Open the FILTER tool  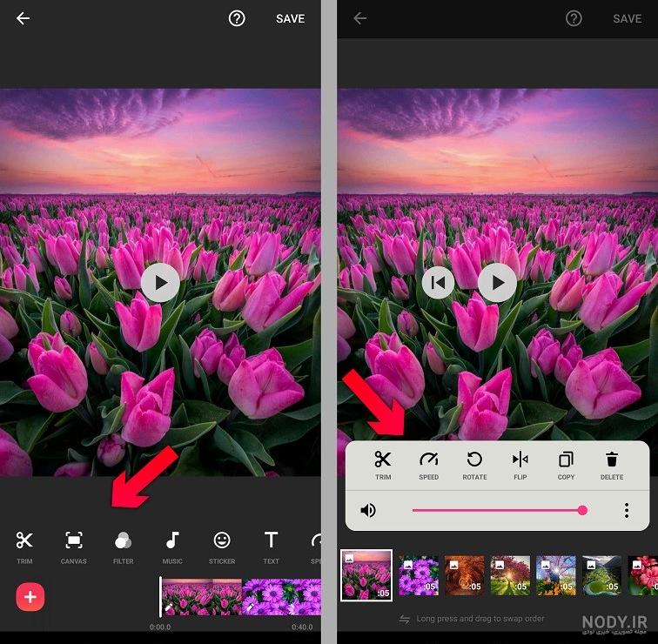[123, 547]
